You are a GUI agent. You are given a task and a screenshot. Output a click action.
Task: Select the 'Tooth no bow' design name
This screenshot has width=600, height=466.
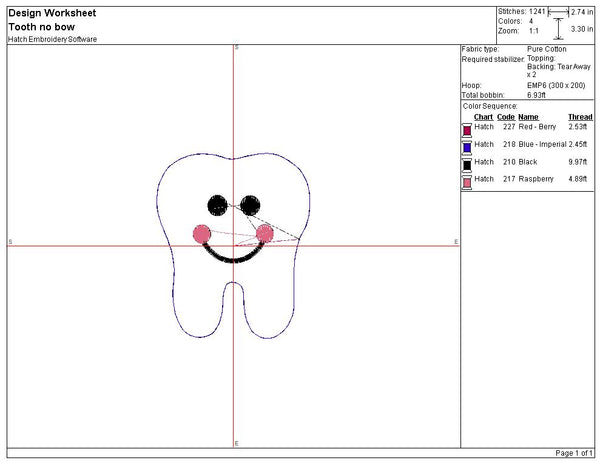tap(36, 27)
